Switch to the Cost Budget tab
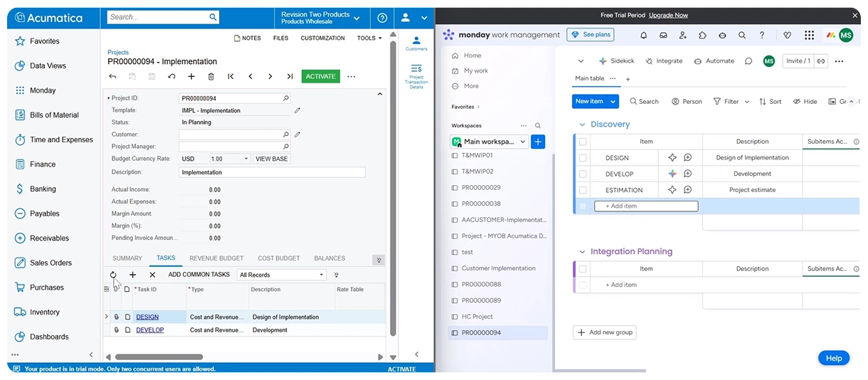The width and height of the screenshot is (868, 380). click(278, 258)
